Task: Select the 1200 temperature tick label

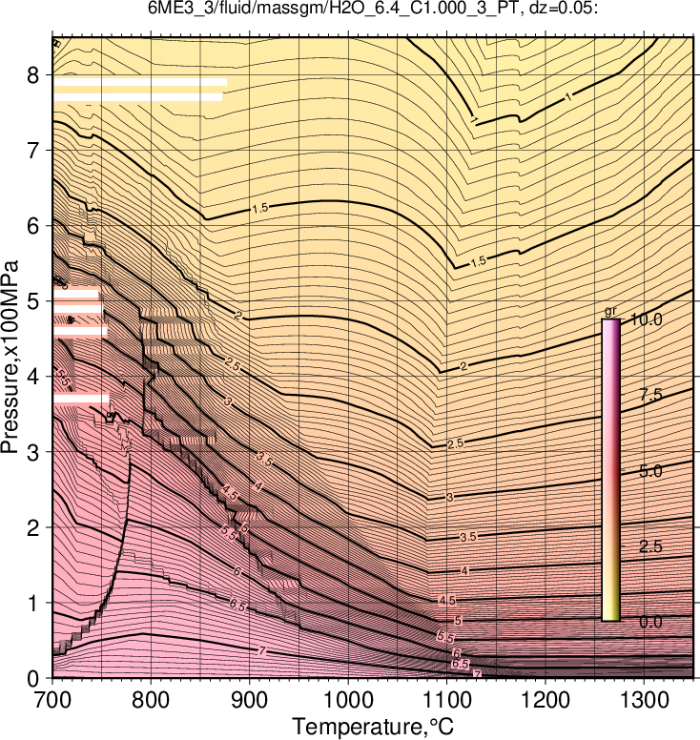Action: 546,700
